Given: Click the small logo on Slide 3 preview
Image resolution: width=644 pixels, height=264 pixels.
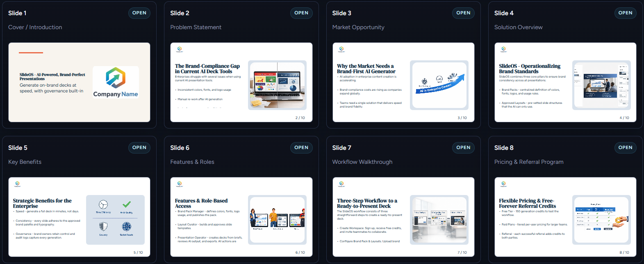Looking at the screenshot, I should [341, 49].
